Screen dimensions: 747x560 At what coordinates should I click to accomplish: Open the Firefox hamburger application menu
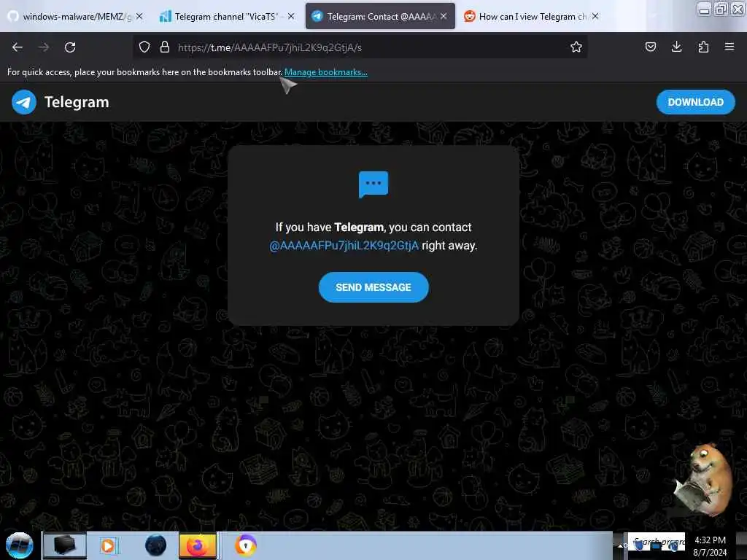pos(729,47)
